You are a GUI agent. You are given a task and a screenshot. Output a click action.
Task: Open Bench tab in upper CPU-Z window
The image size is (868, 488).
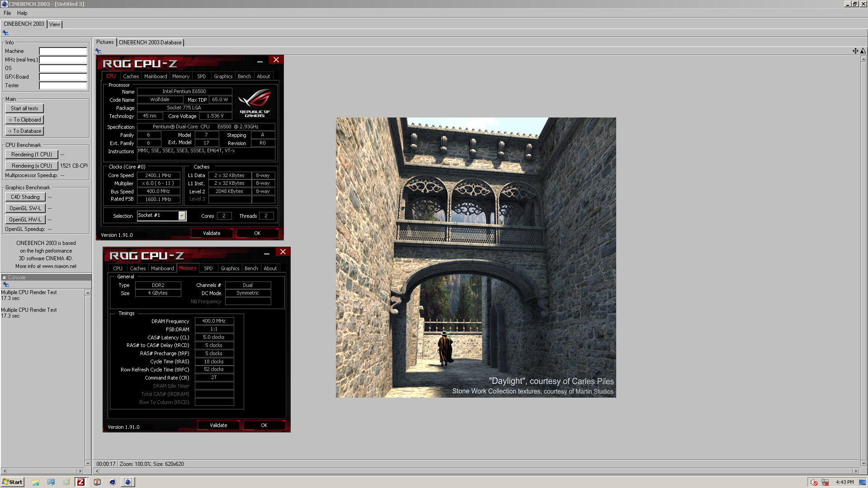pos(245,76)
